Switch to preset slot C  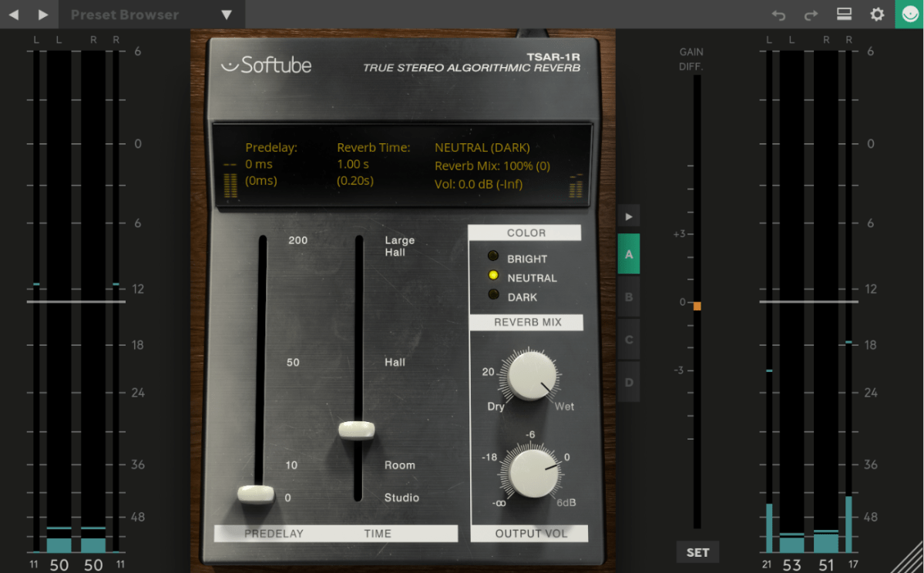click(x=629, y=340)
